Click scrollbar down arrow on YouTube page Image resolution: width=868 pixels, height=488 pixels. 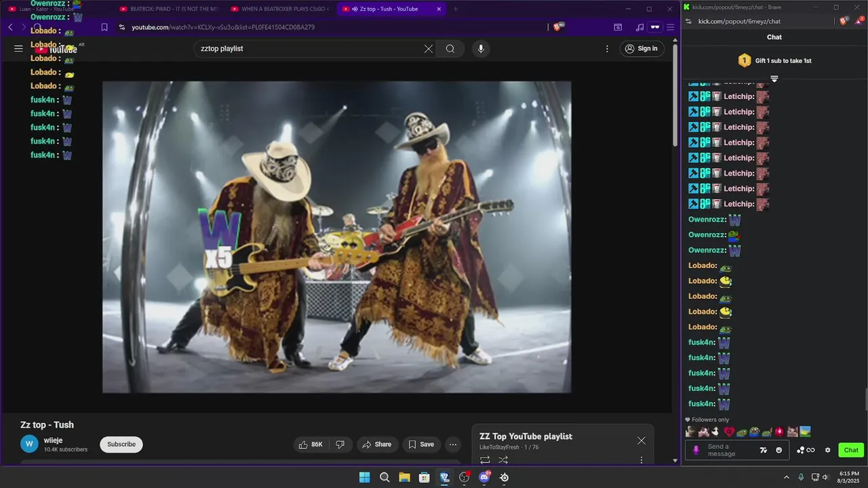[675, 461]
